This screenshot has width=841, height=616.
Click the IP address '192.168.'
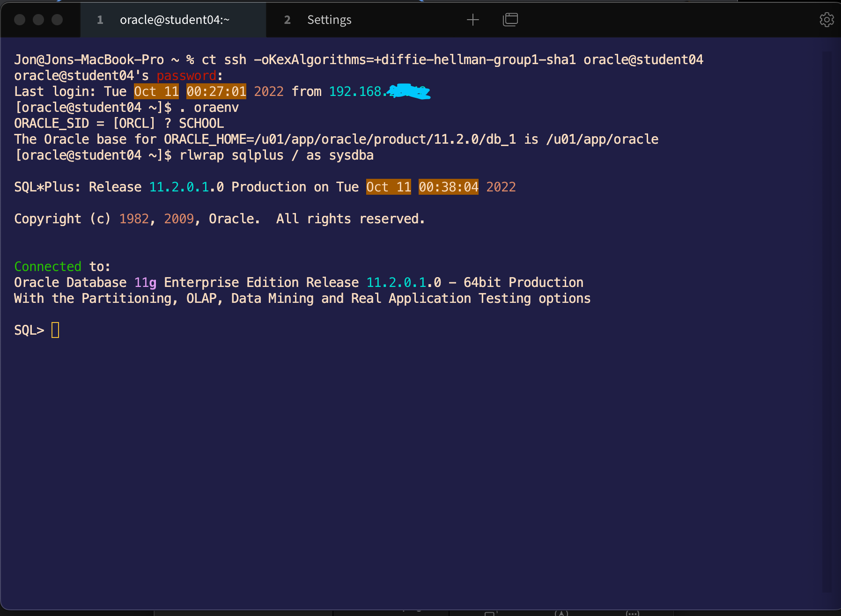pos(359,91)
